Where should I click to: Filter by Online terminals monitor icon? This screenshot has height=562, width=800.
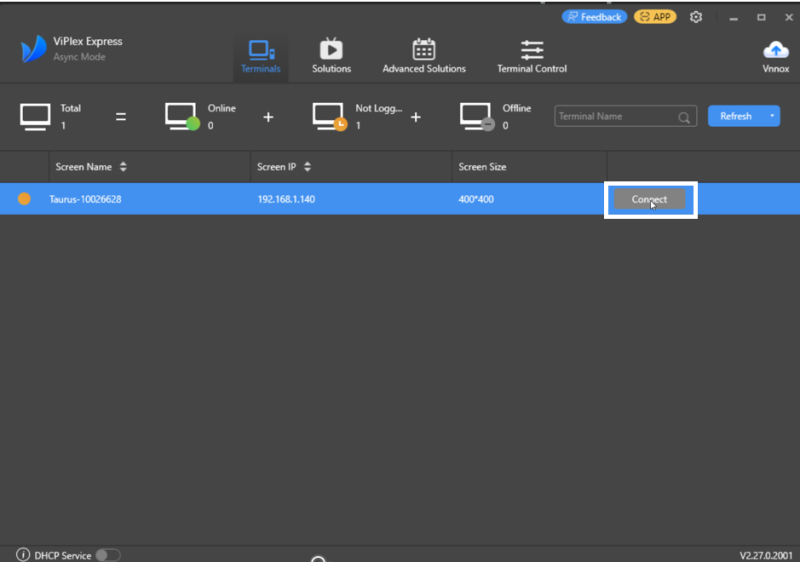pos(182,117)
